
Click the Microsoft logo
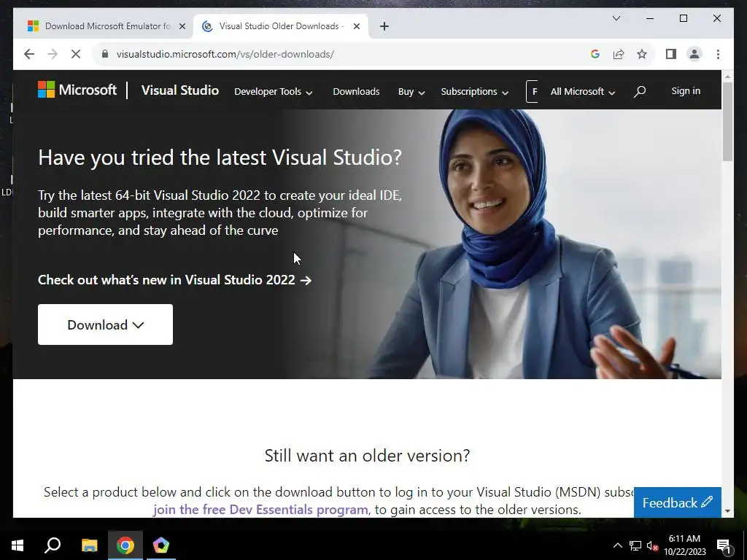pyautogui.click(x=77, y=90)
